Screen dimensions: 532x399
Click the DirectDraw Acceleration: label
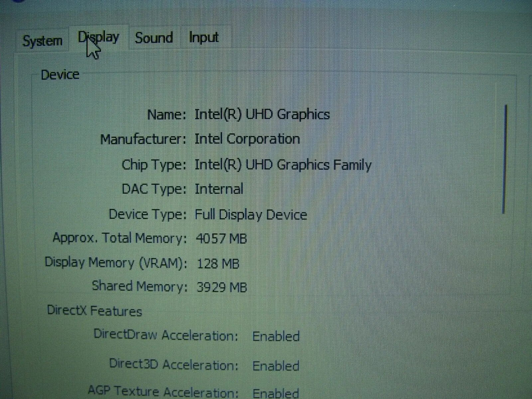(166, 335)
